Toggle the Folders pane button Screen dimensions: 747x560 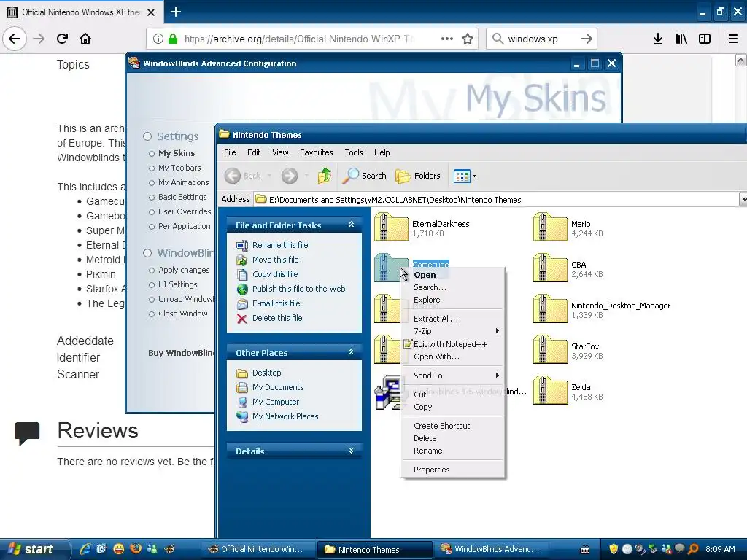[418, 176]
